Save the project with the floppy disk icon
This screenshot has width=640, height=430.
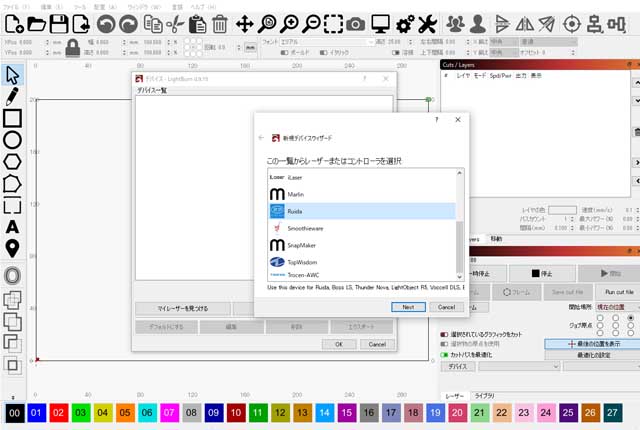pos(59,24)
